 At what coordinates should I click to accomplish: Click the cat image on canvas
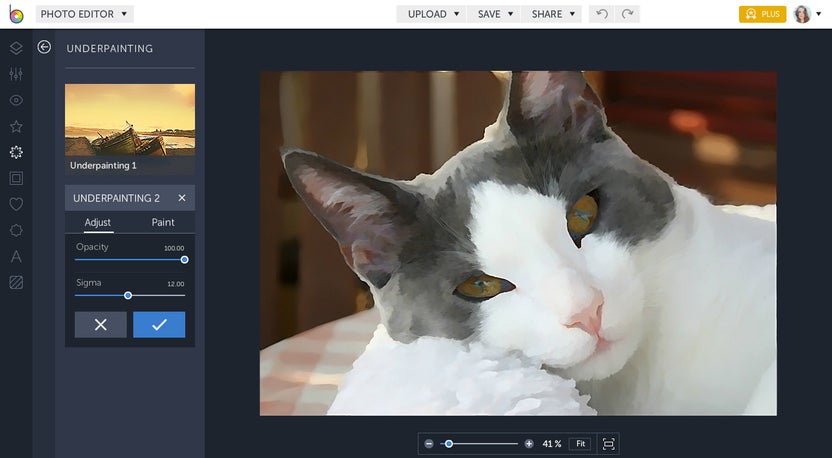click(x=518, y=243)
